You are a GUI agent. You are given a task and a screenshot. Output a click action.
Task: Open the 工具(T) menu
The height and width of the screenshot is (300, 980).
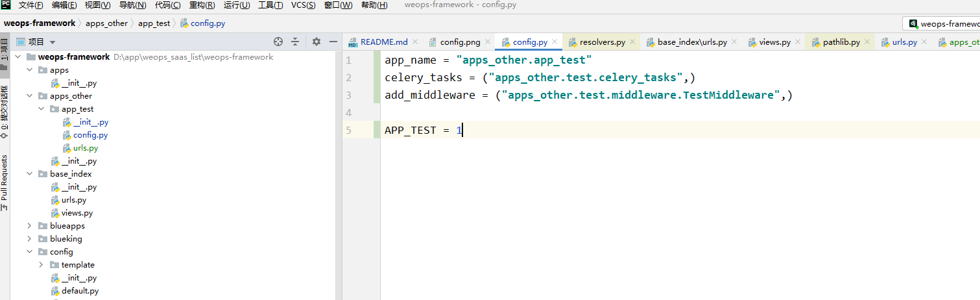coord(270,5)
